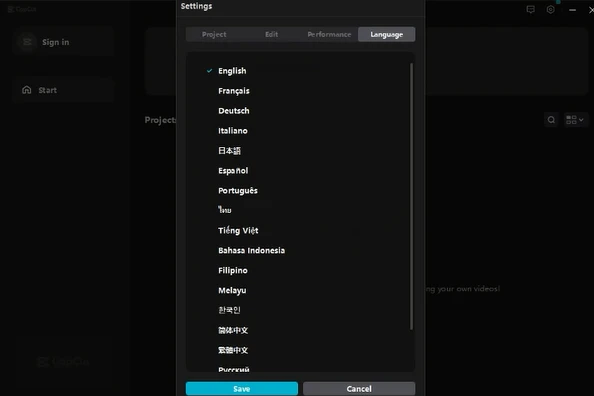Minimize the CapCut window

pos(572,10)
